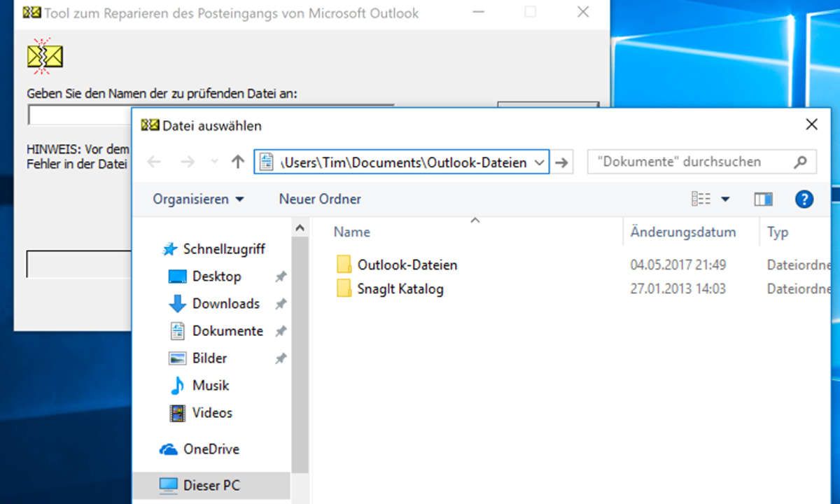Go forward with the right arrow button
Viewport: 840px width, 504px height.
coord(187,162)
